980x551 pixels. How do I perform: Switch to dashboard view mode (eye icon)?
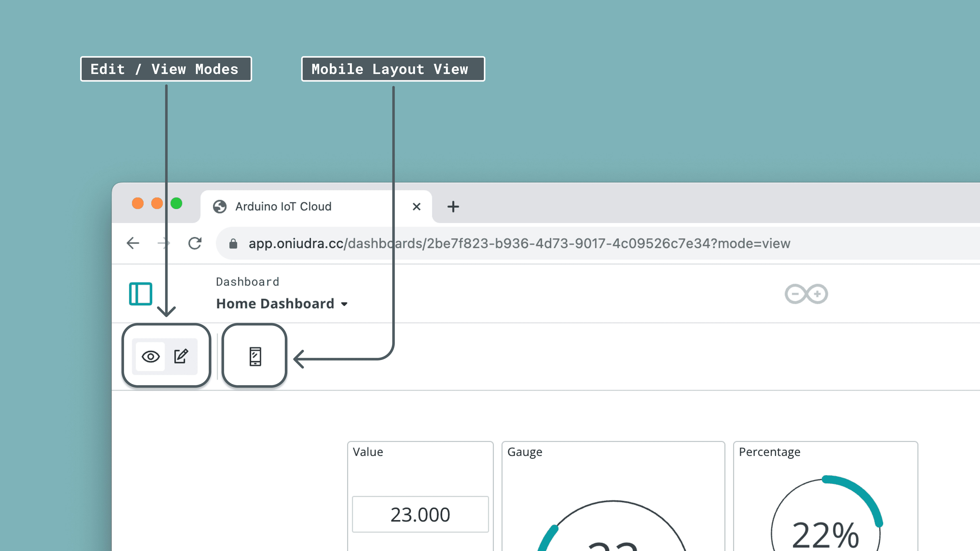click(x=151, y=356)
